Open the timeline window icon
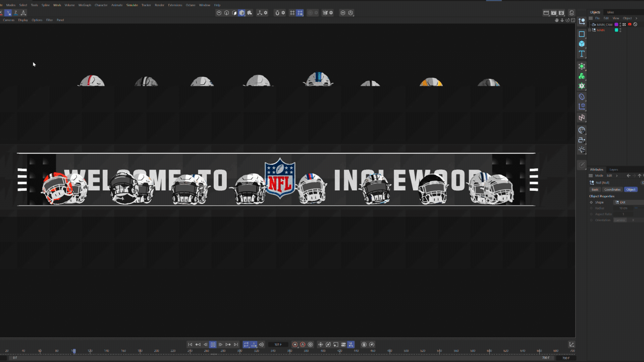This screenshot has height=362, width=644. point(572,345)
